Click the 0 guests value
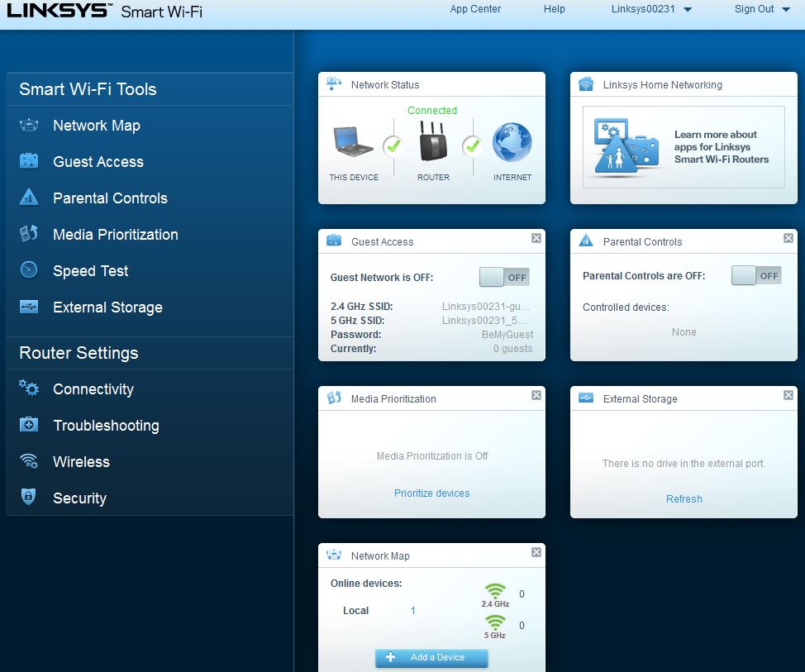 tap(513, 349)
